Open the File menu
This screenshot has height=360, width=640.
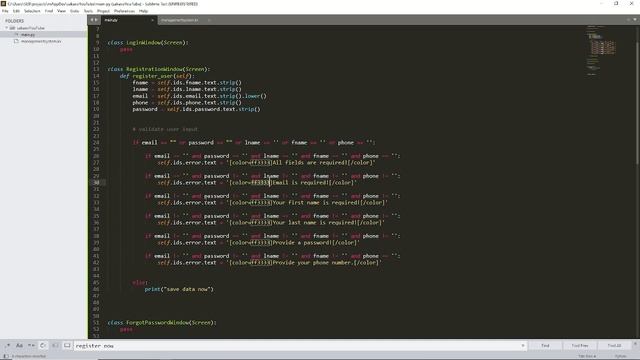(x=5, y=11)
